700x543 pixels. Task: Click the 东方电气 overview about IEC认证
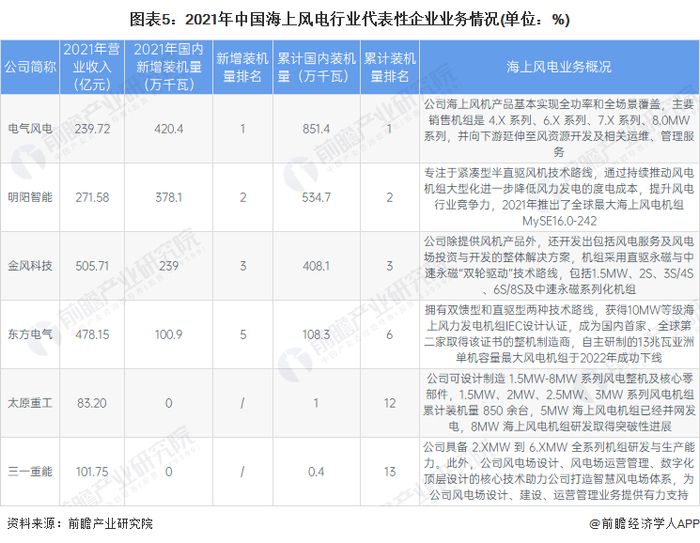(559, 334)
